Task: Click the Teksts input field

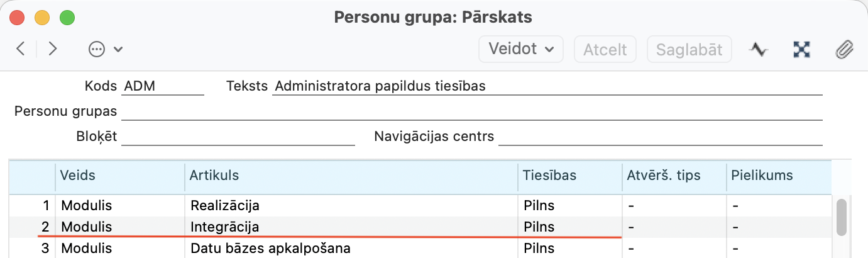Action: pyautogui.click(x=547, y=86)
